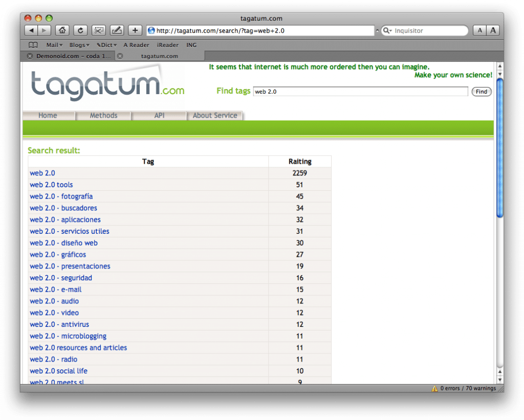Switch to the Demonoid.com tab

tap(73, 56)
